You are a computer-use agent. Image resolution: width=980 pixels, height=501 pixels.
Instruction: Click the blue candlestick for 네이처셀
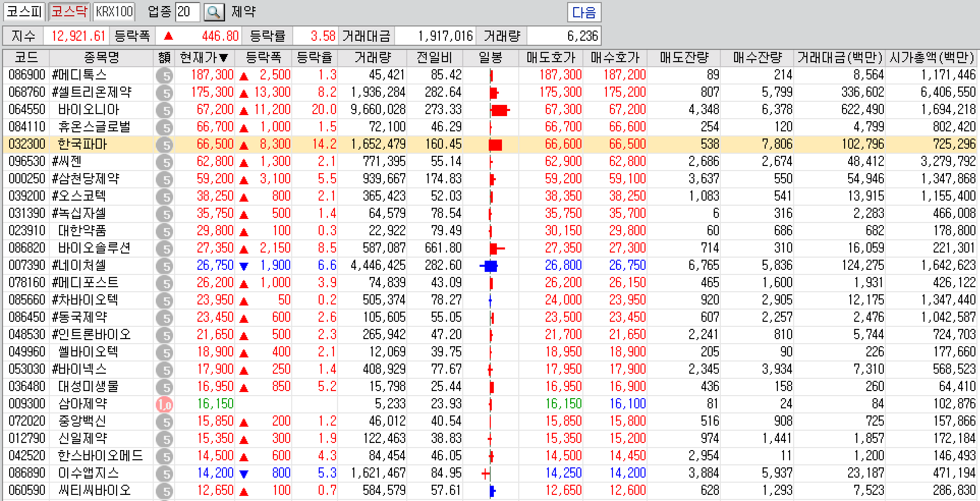click(x=489, y=266)
